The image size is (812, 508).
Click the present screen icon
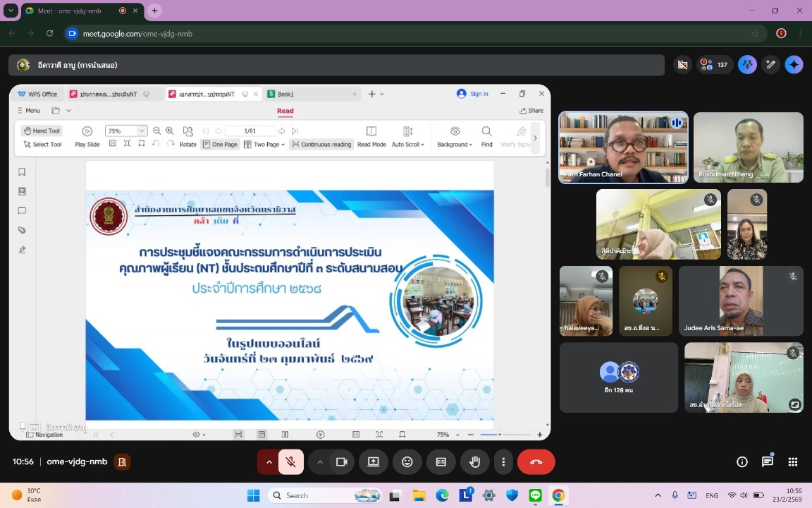pos(374,462)
